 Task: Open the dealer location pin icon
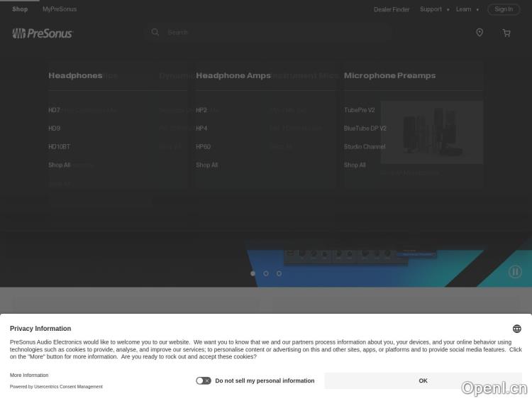480,33
